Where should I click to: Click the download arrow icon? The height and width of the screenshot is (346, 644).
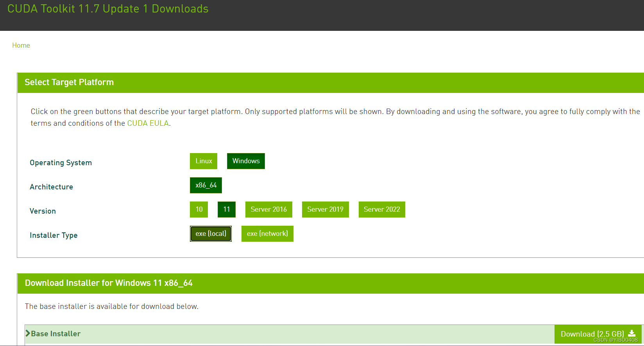(631, 334)
